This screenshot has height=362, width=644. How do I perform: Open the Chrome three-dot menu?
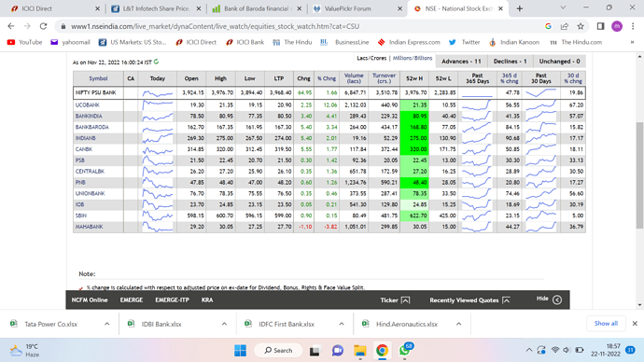click(x=633, y=26)
